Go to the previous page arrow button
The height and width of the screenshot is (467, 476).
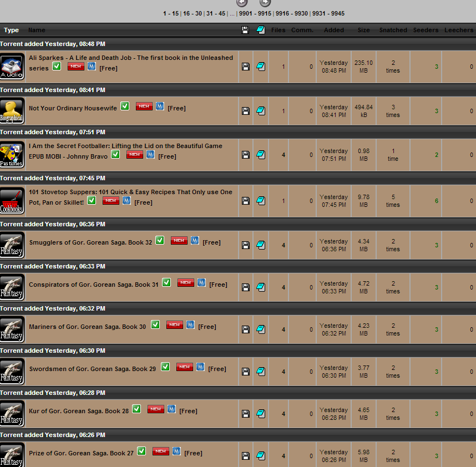(242, 3)
